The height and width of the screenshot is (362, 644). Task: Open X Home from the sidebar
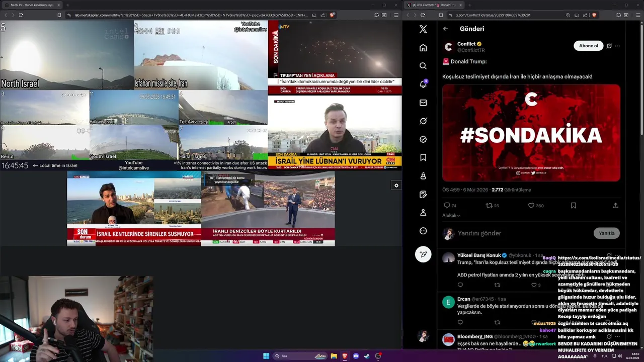(x=423, y=48)
